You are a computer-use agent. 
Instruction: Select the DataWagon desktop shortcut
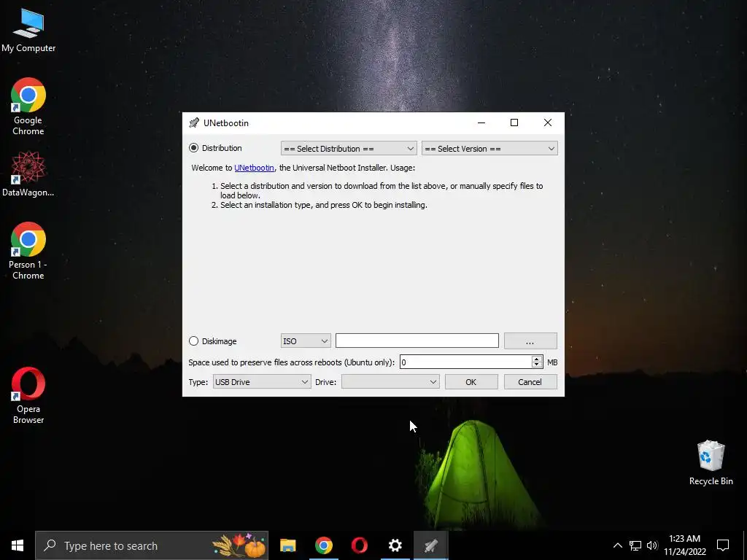pyautogui.click(x=28, y=174)
